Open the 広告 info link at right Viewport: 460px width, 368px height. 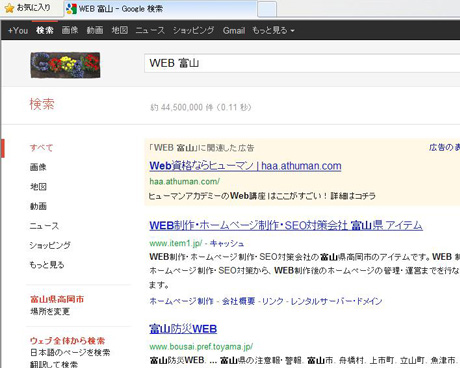(444, 147)
